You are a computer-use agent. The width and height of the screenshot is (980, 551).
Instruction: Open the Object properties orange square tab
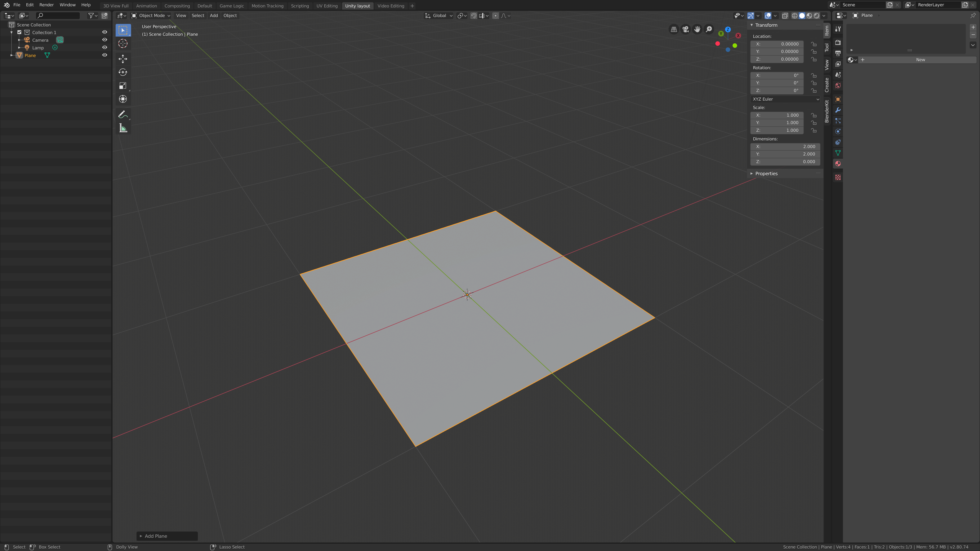(x=838, y=99)
